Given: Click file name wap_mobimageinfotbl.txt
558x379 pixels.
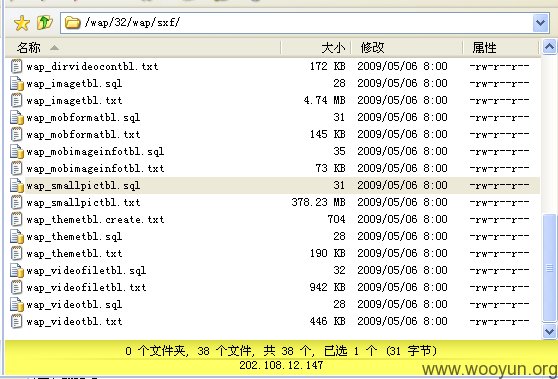Looking at the screenshot, I should (x=95, y=169).
